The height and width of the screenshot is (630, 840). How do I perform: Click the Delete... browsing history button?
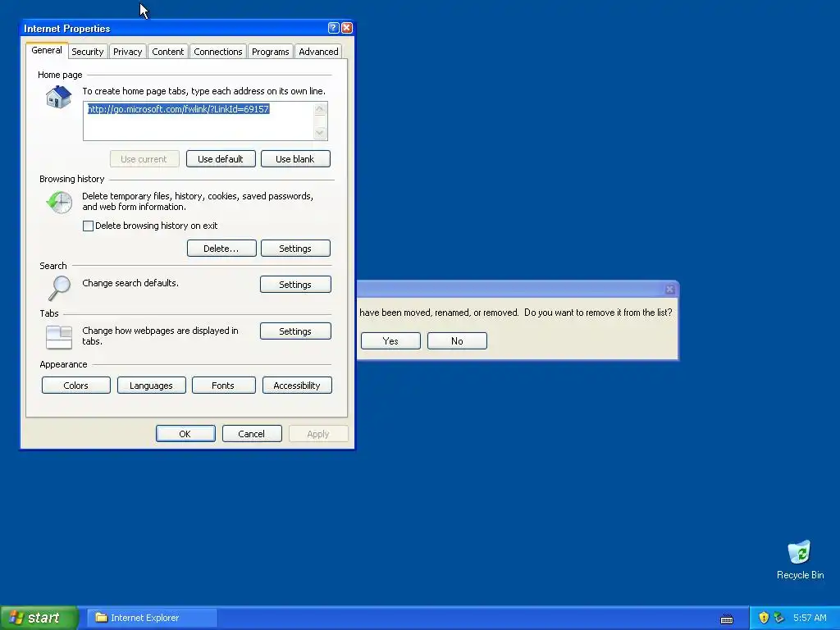[221, 249]
